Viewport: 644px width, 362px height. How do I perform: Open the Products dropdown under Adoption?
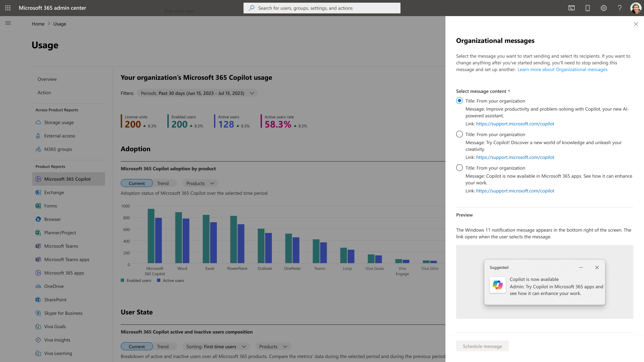(x=200, y=183)
